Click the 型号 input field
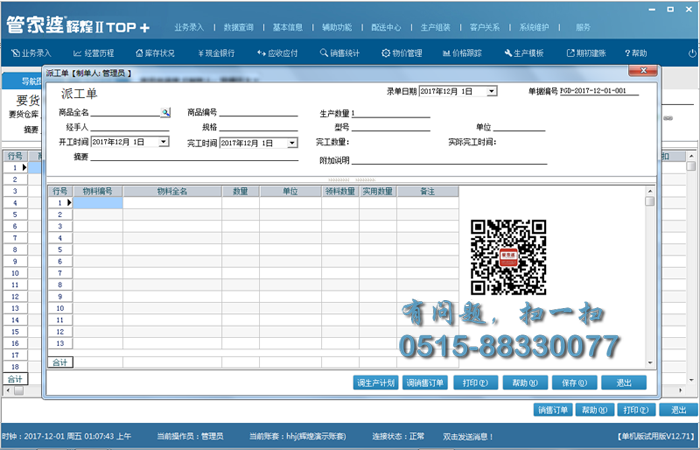The image size is (700, 450). pyautogui.click(x=391, y=127)
